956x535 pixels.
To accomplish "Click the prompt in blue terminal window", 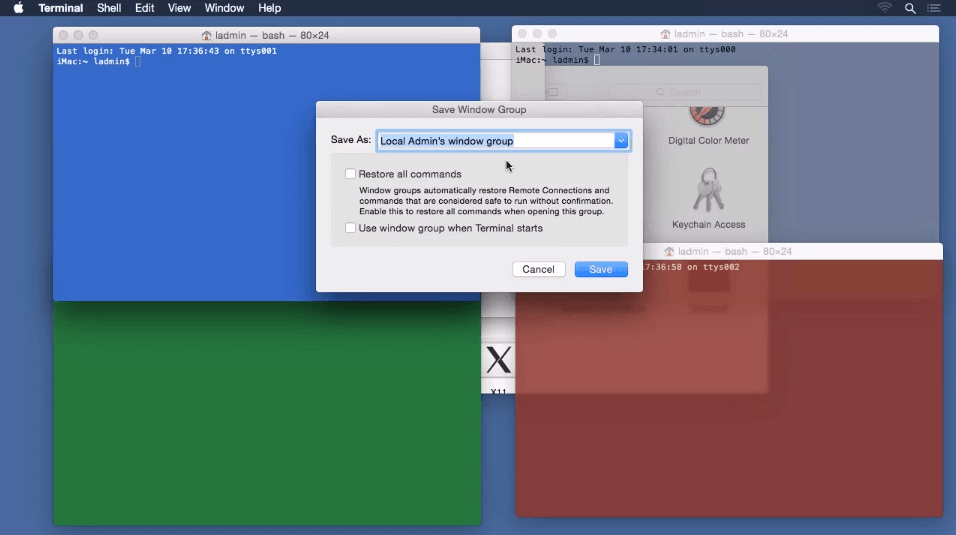I will point(93,62).
